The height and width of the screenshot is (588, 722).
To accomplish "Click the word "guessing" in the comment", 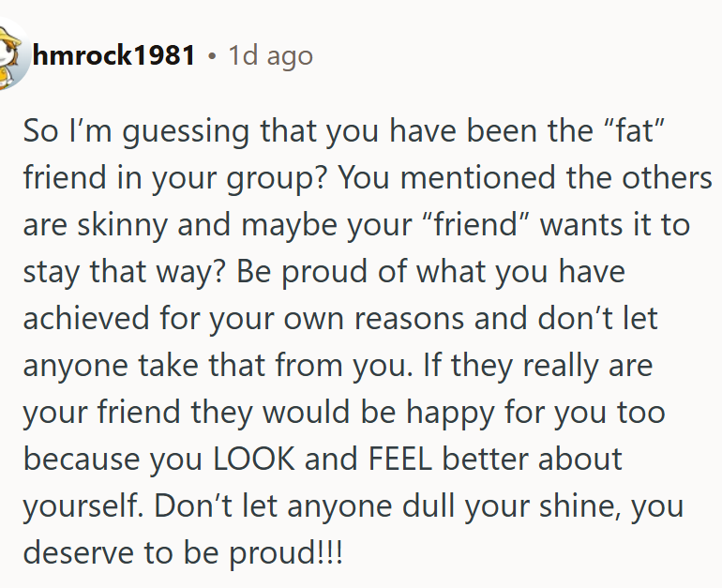I will point(186,131).
